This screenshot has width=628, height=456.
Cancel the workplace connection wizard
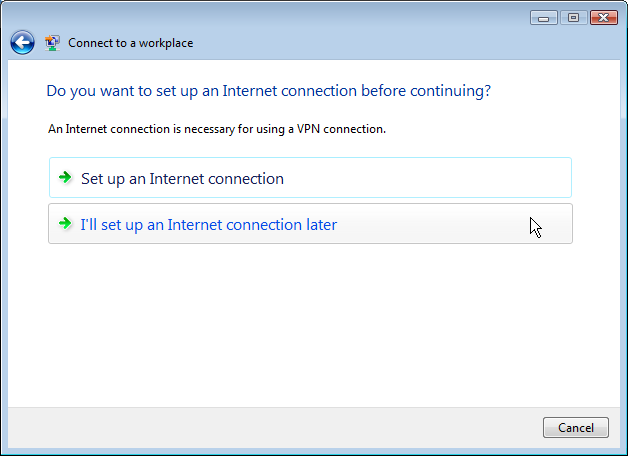tap(576, 428)
